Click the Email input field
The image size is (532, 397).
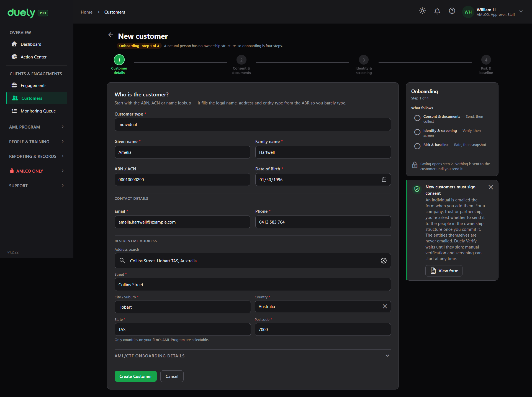[182, 222]
